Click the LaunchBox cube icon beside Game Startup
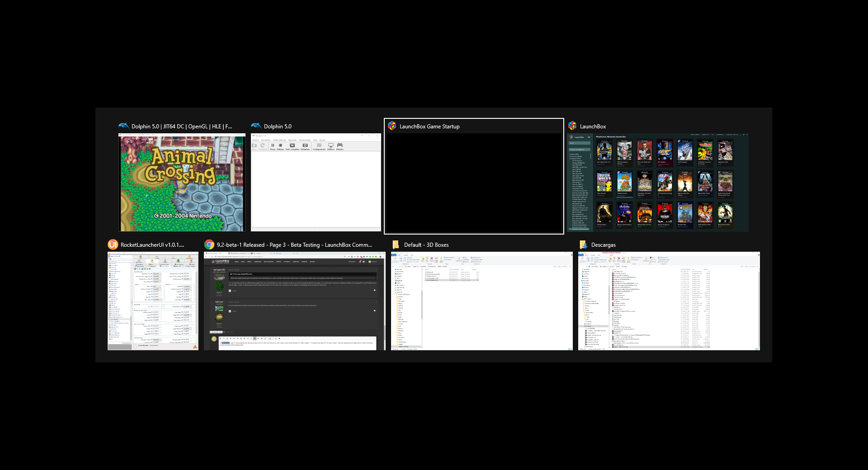Image resolution: width=868 pixels, height=470 pixels. (x=392, y=126)
